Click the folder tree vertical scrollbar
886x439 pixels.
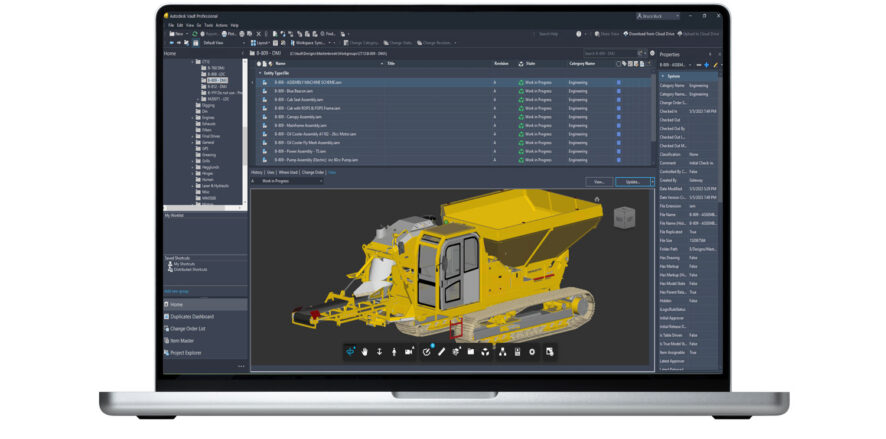[x=245, y=130]
